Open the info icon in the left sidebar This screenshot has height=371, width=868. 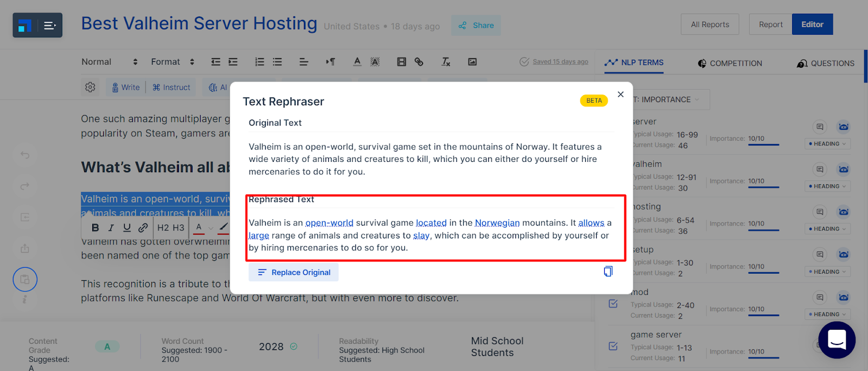point(25,299)
